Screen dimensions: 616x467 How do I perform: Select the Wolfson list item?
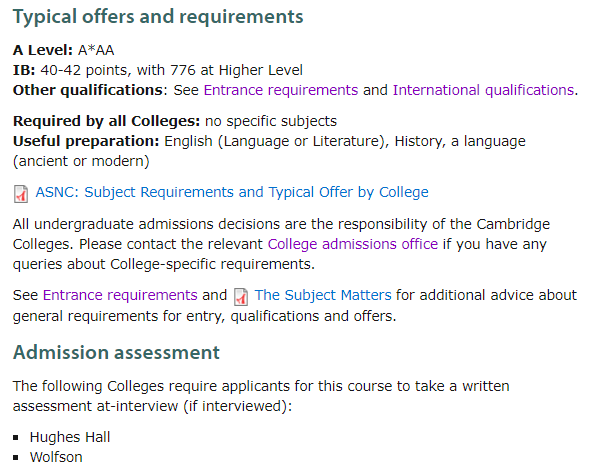(56, 457)
